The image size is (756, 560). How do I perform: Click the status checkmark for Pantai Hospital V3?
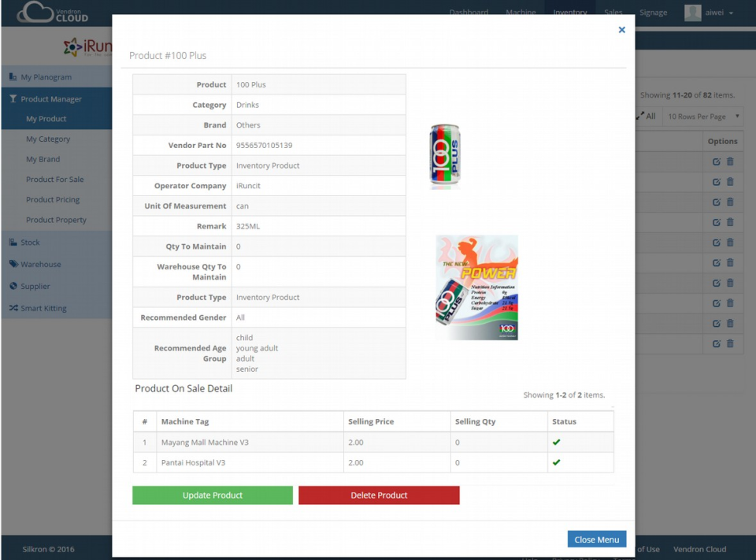557,462
